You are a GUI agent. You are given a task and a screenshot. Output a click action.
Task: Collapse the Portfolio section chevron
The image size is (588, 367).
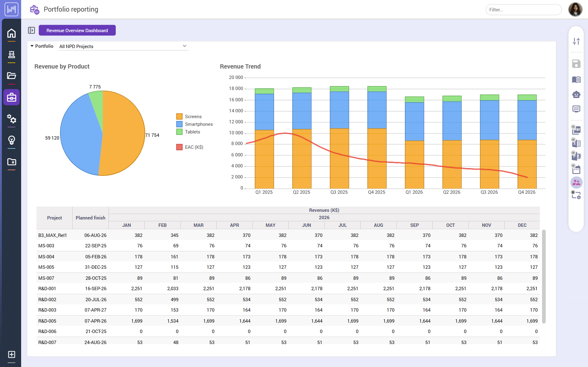pos(32,46)
